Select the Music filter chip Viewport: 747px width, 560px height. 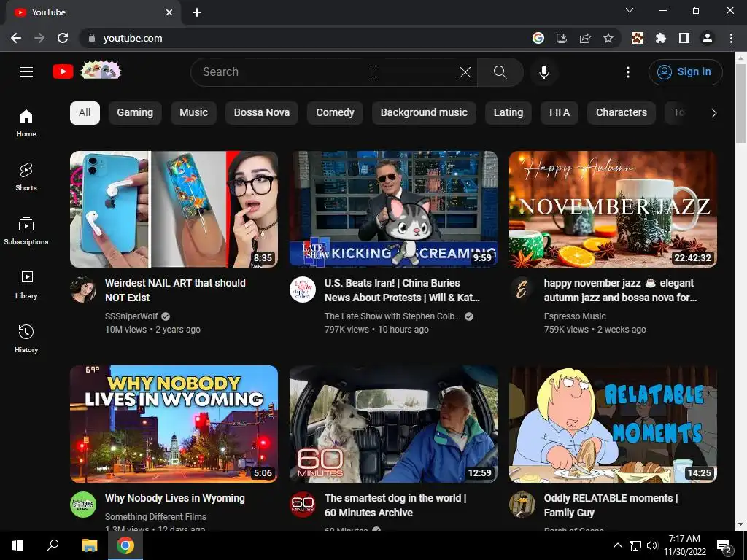click(x=193, y=113)
